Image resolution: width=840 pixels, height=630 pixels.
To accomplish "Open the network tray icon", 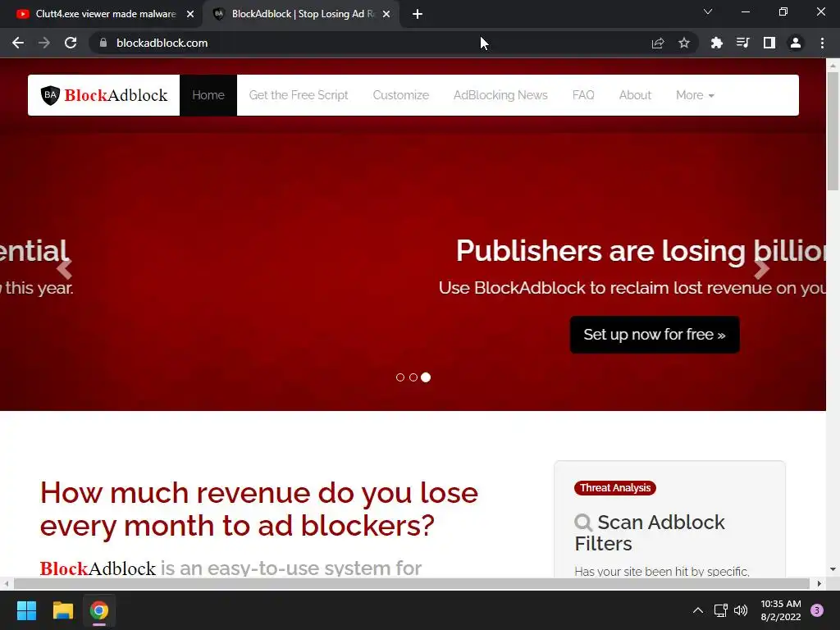I will tap(720, 610).
